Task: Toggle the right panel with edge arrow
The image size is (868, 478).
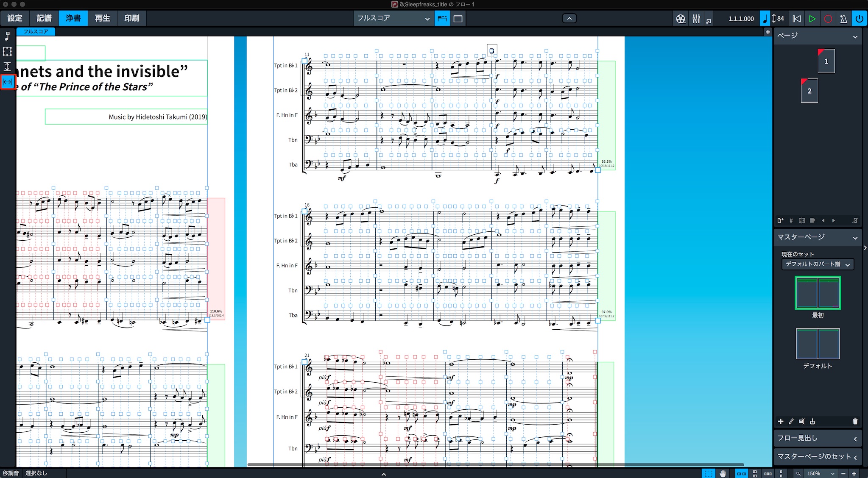Action: tap(865, 248)
